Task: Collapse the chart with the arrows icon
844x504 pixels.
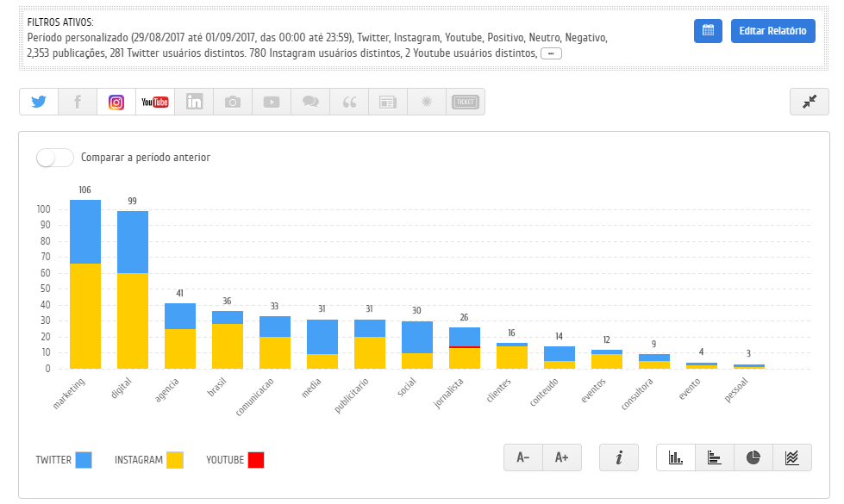Action: tap(809, 102)
